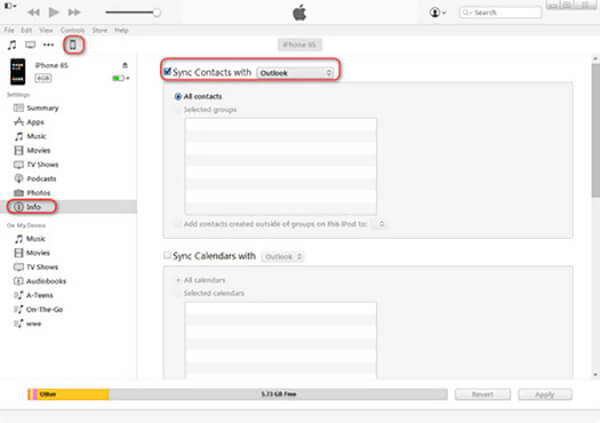Viewport: 600px width, 423px height.
Task: Click the scroll down arrow
Action: tap(595, 374)
